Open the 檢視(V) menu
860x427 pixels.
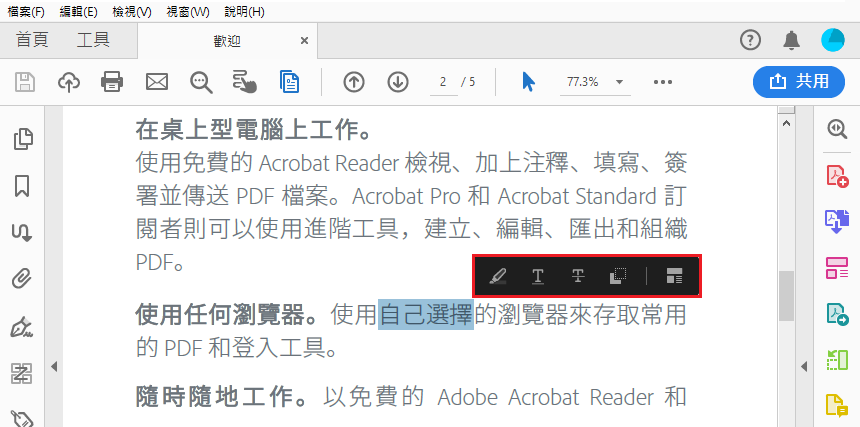click(132, 12)
